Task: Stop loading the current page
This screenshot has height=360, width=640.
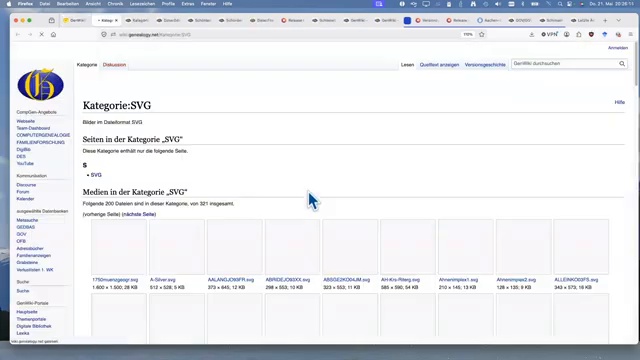Action: coord(42,35)
